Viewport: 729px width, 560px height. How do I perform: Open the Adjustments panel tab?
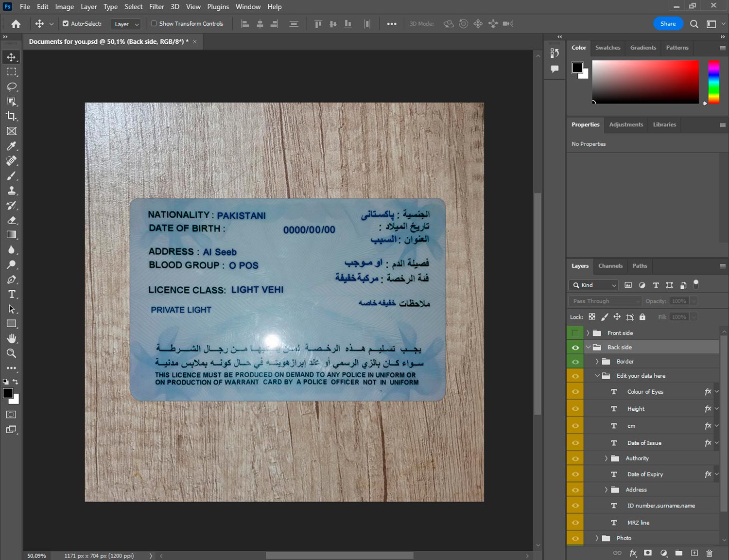(x=626, y=124)
